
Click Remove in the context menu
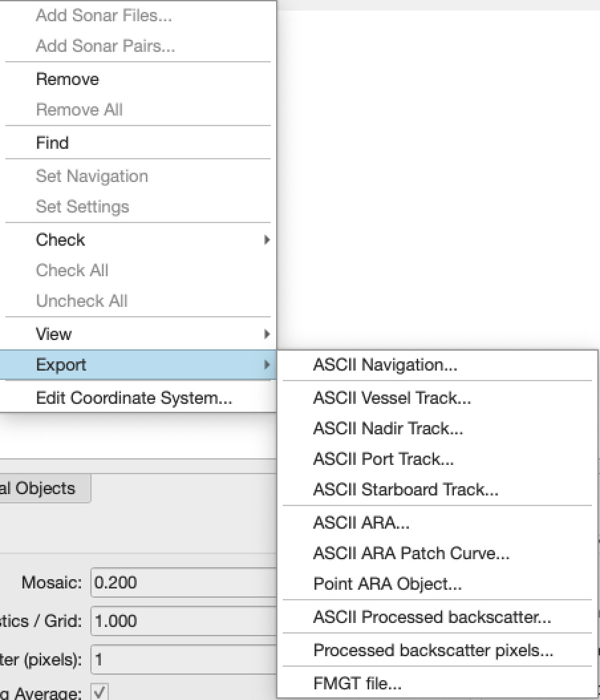tap(67, 79)
